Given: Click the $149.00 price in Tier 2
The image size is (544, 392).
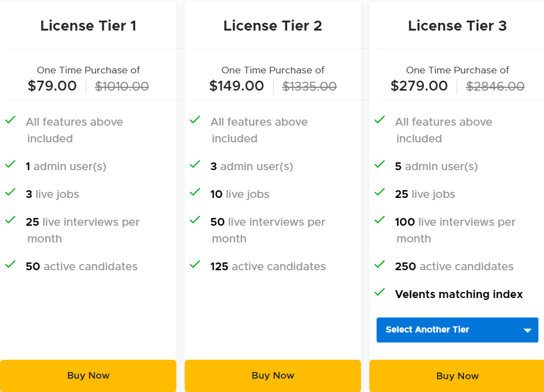Looking at the screenshot, I should tap(236, 86).
